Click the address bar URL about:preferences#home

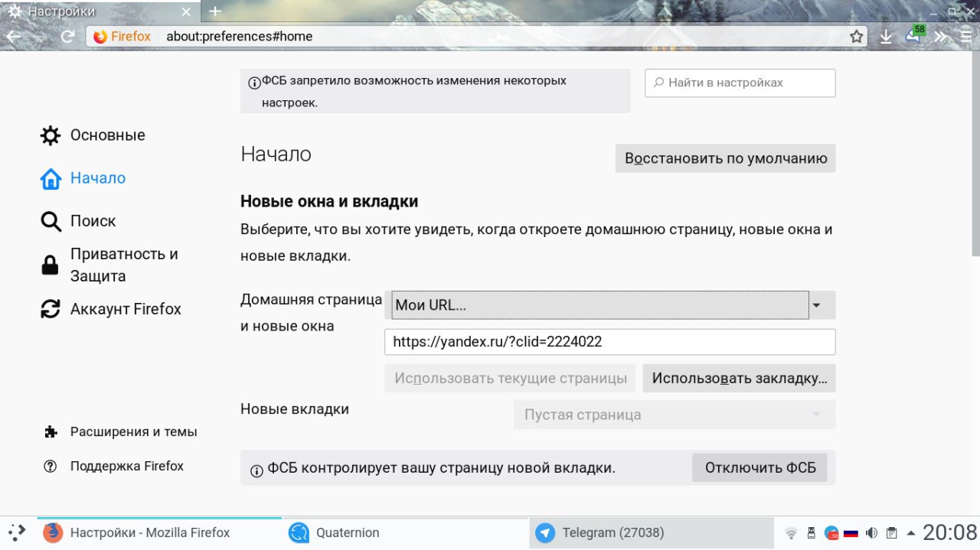[240, 36]
